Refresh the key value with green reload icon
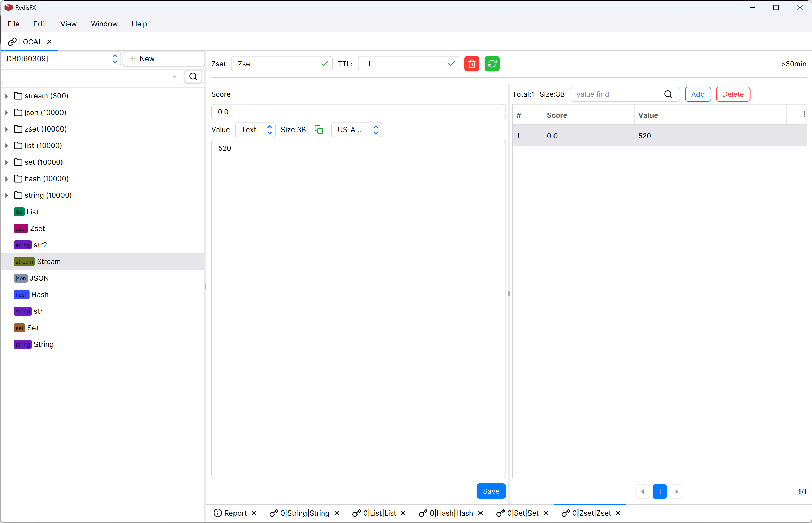 point(492,64)
